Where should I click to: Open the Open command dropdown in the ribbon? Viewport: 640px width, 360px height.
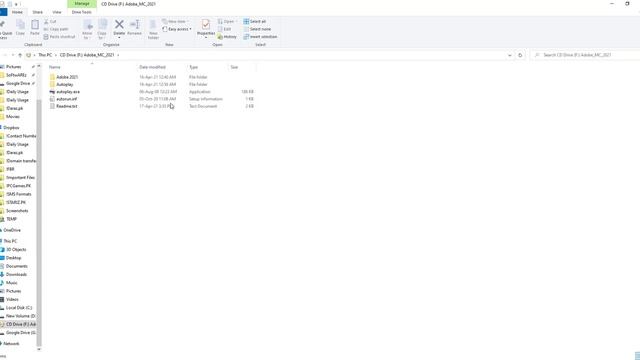[236, 21]
